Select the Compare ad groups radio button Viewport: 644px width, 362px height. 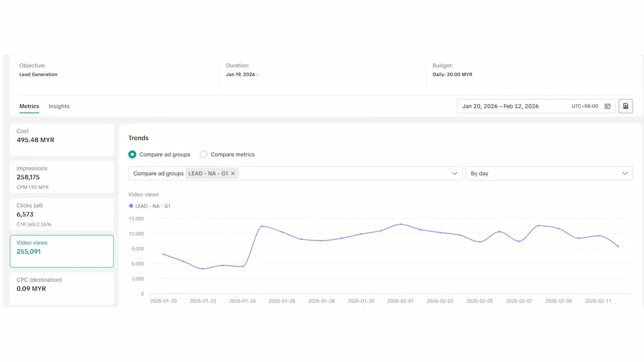(132, 154)
